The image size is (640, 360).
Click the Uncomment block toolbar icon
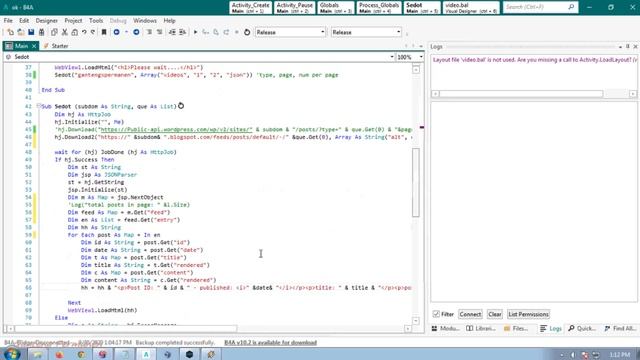tap(159, 32)
